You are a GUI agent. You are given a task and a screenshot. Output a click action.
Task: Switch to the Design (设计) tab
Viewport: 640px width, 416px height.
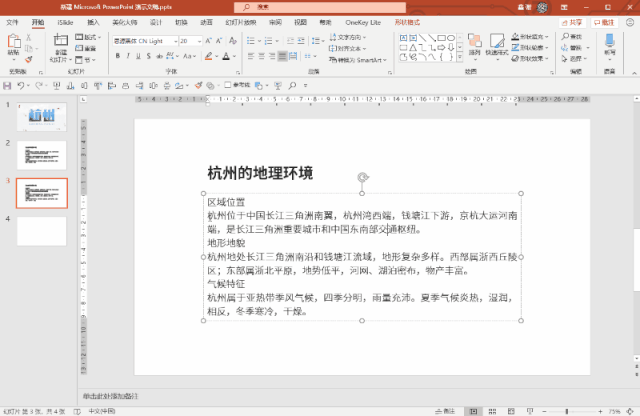pos(156,22)
